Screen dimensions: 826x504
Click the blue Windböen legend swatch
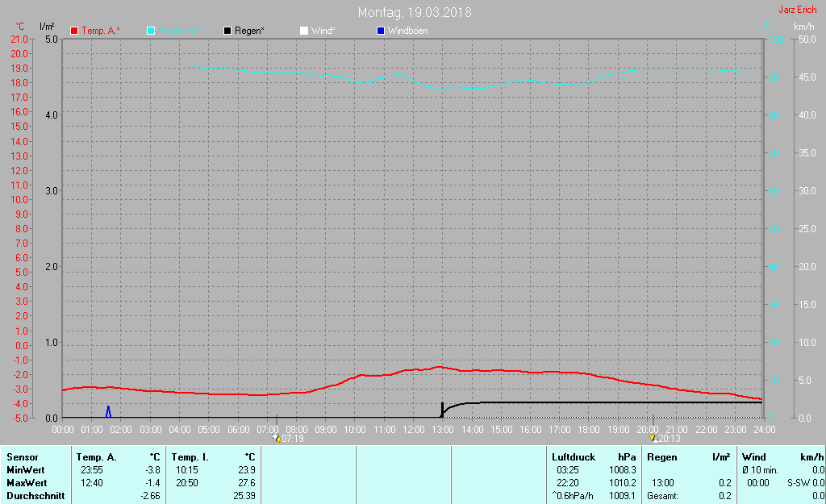coord(381,31)
